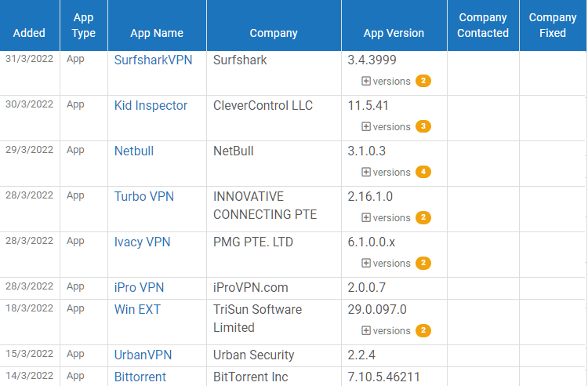Click orange badge 2 in Turbo VPN row
Viewport: 588px width, 386px height.
coord(423,218)
